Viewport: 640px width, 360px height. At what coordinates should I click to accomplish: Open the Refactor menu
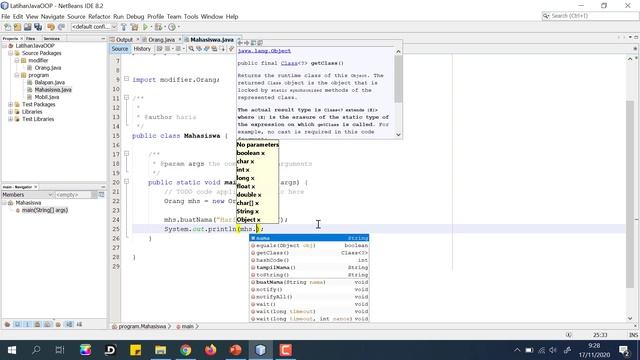99,16
